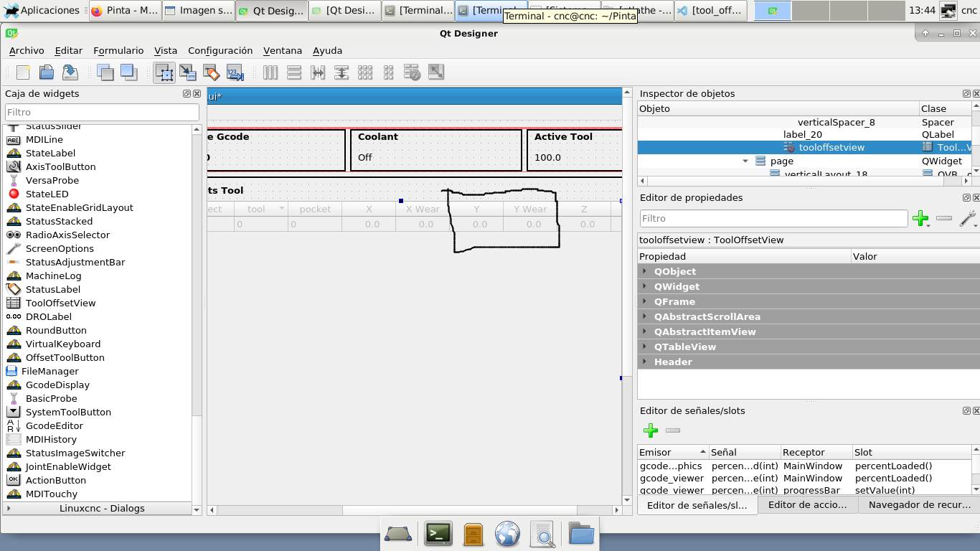Float the Caja de widgets panel
Screen dimensions: 980x551
tap(187, 93)
